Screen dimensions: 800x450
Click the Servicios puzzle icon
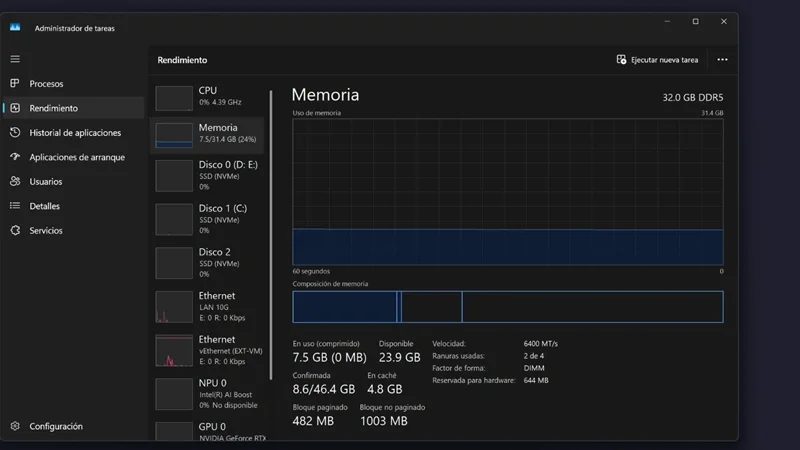(x=15, y=230)
